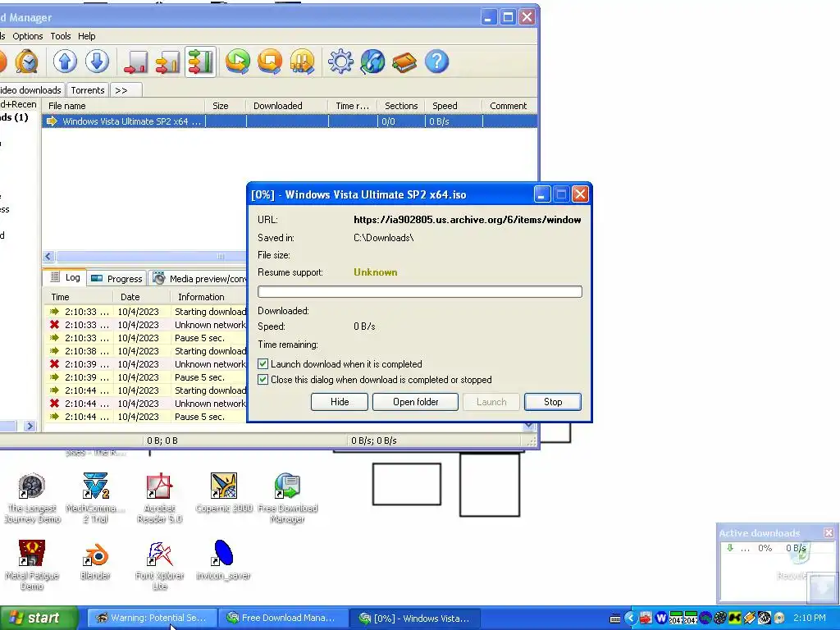Toggle Close this dialog when download completed
The height and width of the screenshot is (630, 840).
coord(263,380)
